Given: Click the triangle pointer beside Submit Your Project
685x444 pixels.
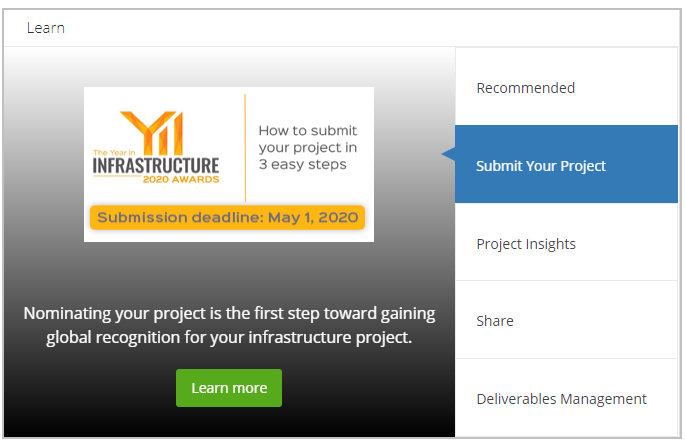Looking at the screenshot, I should tap(449, 154).
